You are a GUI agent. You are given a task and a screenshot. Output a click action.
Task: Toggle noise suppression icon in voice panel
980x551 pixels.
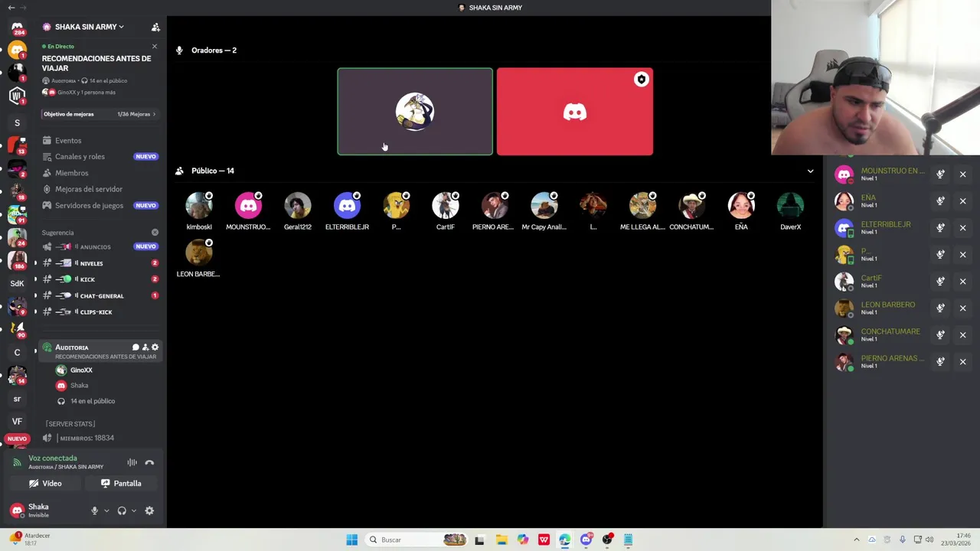pos(132,462)
